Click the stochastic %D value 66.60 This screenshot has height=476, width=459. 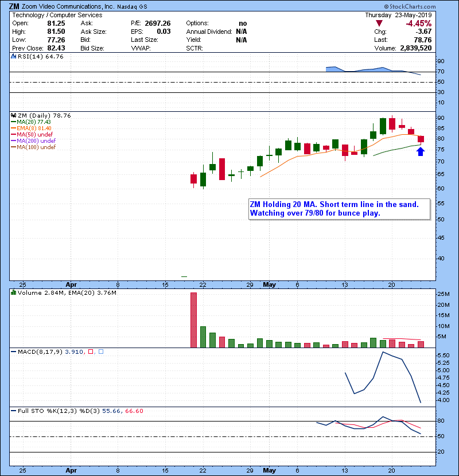pyautogui.click(x=134, y=411)
